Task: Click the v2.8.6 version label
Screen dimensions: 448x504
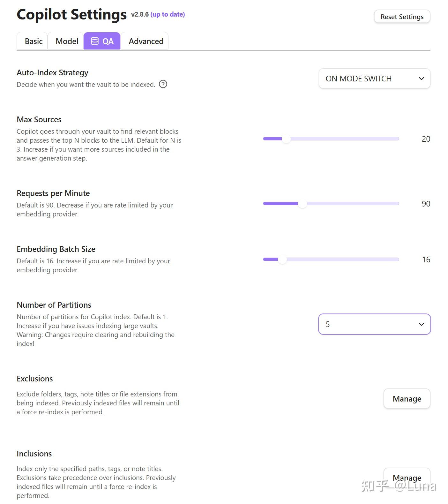Action: (x=140, y=14)
